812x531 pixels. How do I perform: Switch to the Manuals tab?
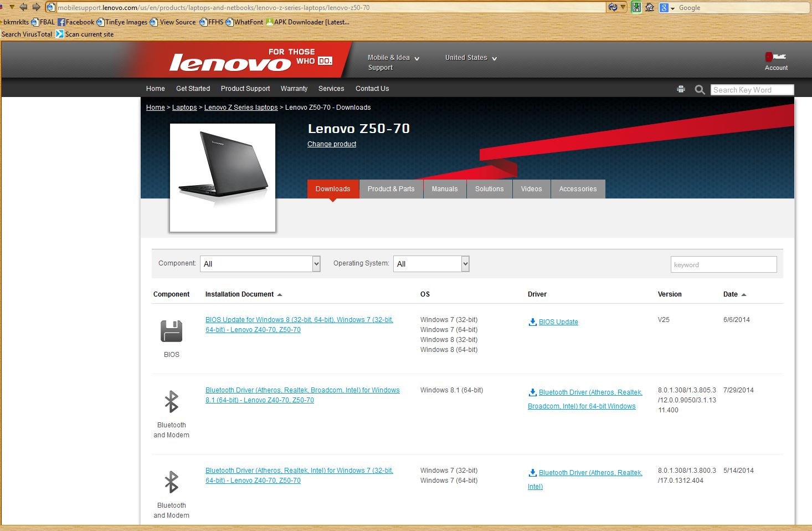pos(445,189)
